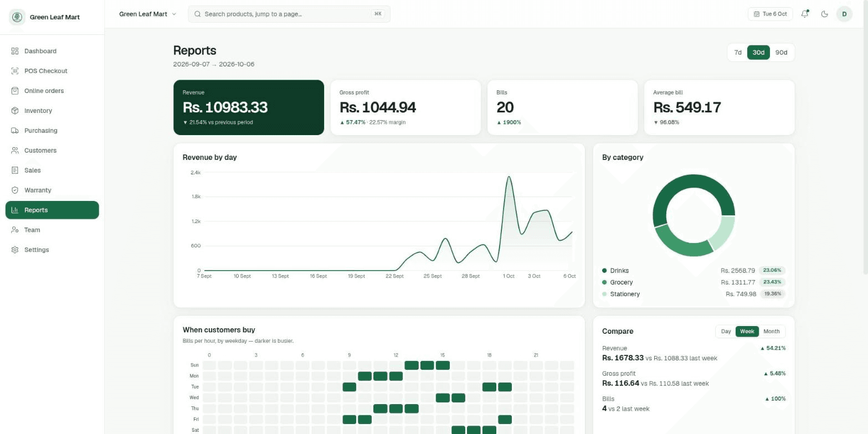The width and height of the screenshot is (868, 434).
Task: Click the Inventory box icon
Action: [15, 111]
